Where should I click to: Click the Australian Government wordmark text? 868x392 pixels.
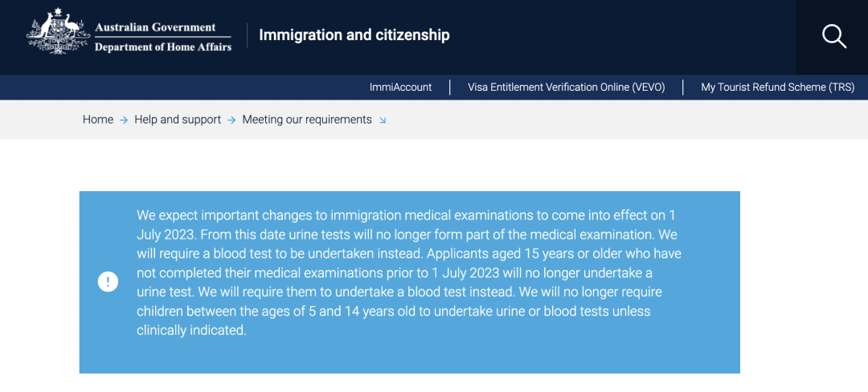coord(155,27)
